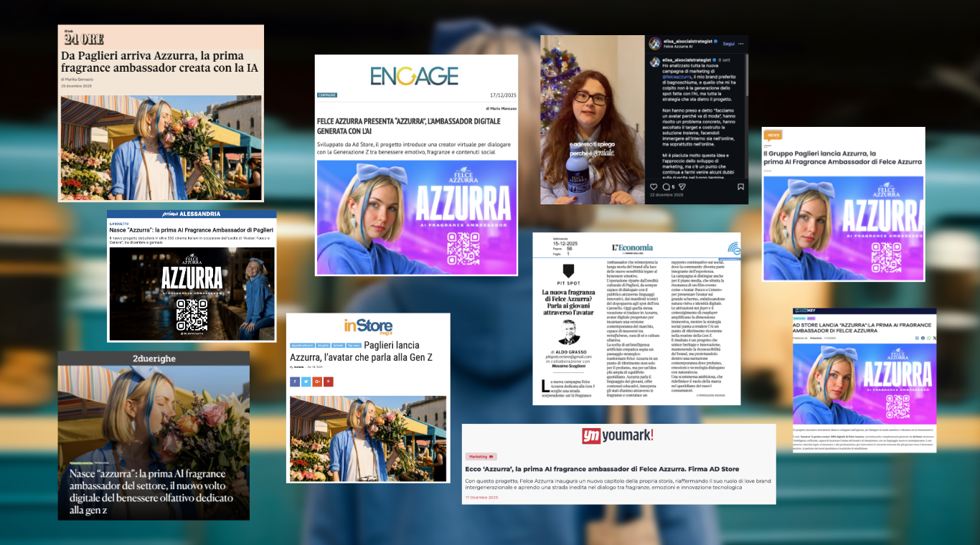Open comments on the Instagram post
Viewport: 980px width, 545px height.
(x=666, y=186)
